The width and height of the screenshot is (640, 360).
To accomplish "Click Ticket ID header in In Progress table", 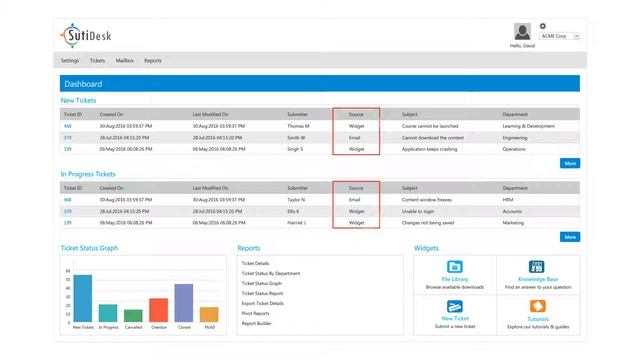I will click(73, 188).
